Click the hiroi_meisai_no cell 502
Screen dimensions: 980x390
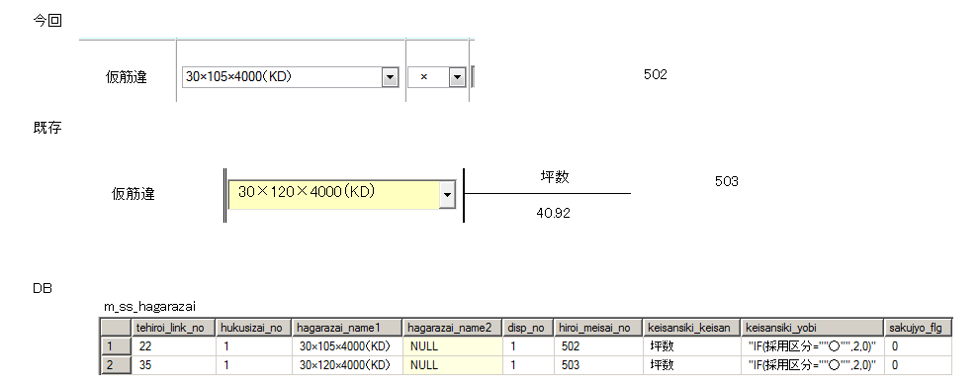pyautogui.click(x=598, y=346)
